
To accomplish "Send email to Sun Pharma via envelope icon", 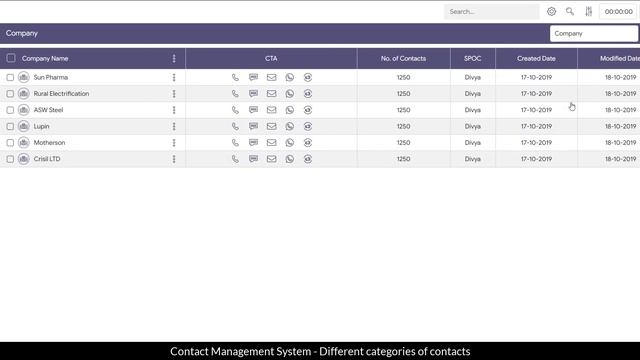I will [271, 77].
